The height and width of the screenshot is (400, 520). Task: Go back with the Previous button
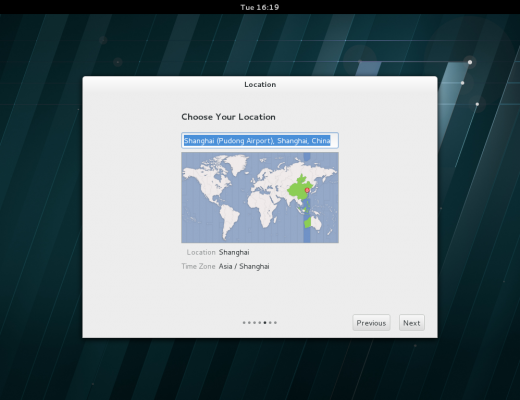coord(371,323)
